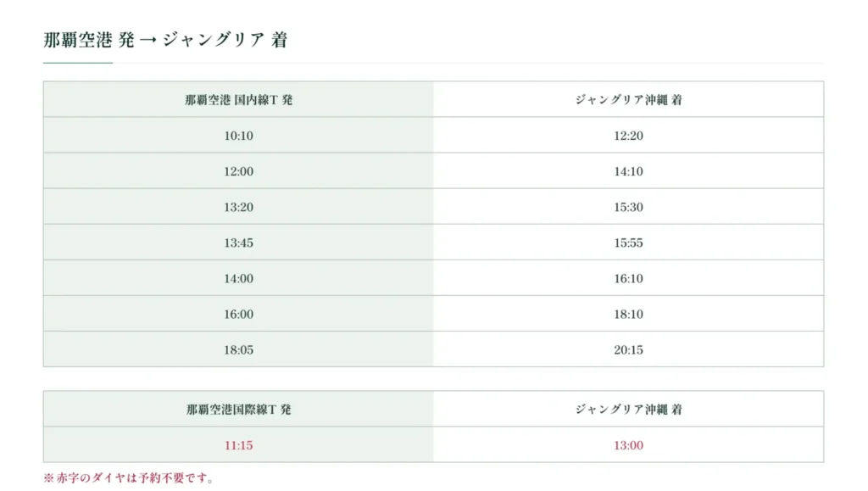Click the 18:05 departure time
This screenshot has width=868, height=491.
[x=238, y=350]
